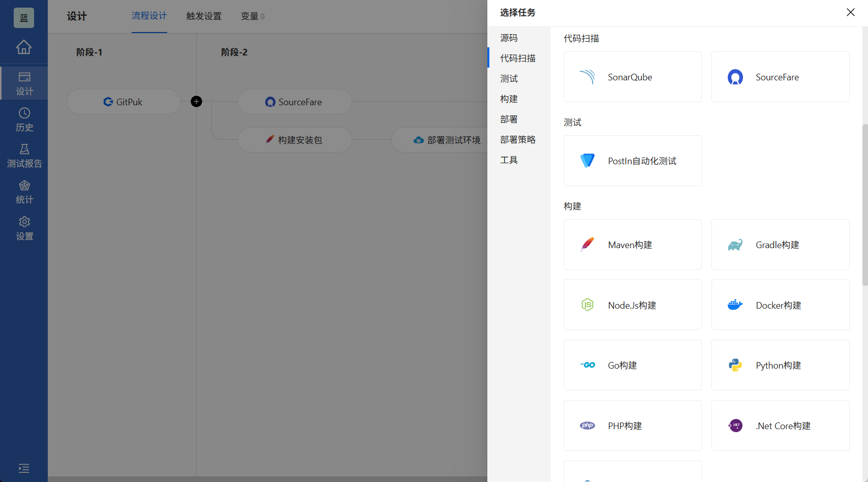Image resolution: width=868 pixels, height=482 pixels.
Task: Switch to the 变量 tab
Action: coord(249,16)
